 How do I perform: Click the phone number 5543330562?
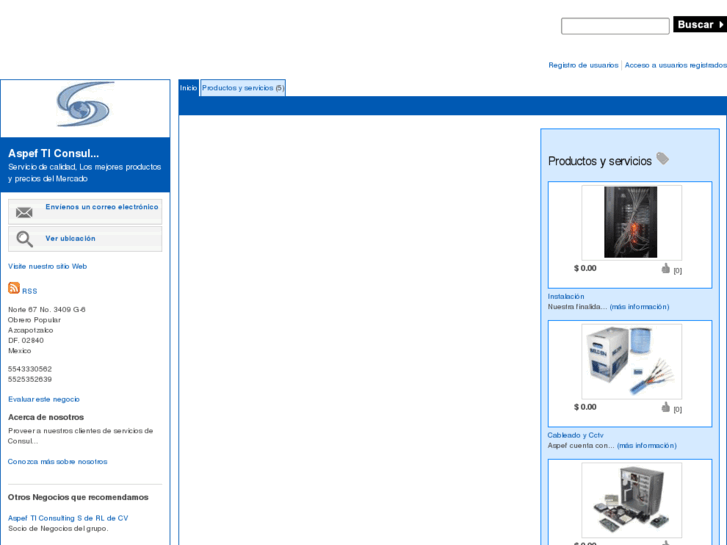pyautogui.click(x=30, y=369)
